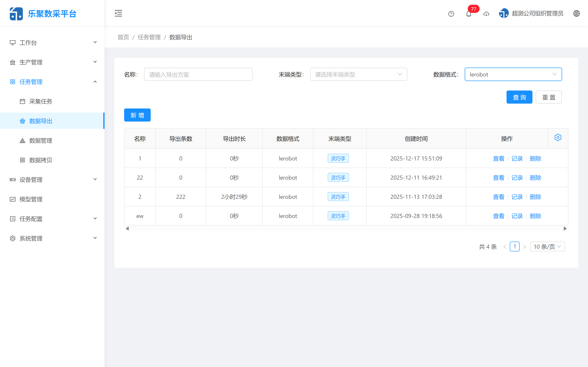Open the notifications bell showing 77
The width and height of the screenshot is (588, 367).
(469, 14)
